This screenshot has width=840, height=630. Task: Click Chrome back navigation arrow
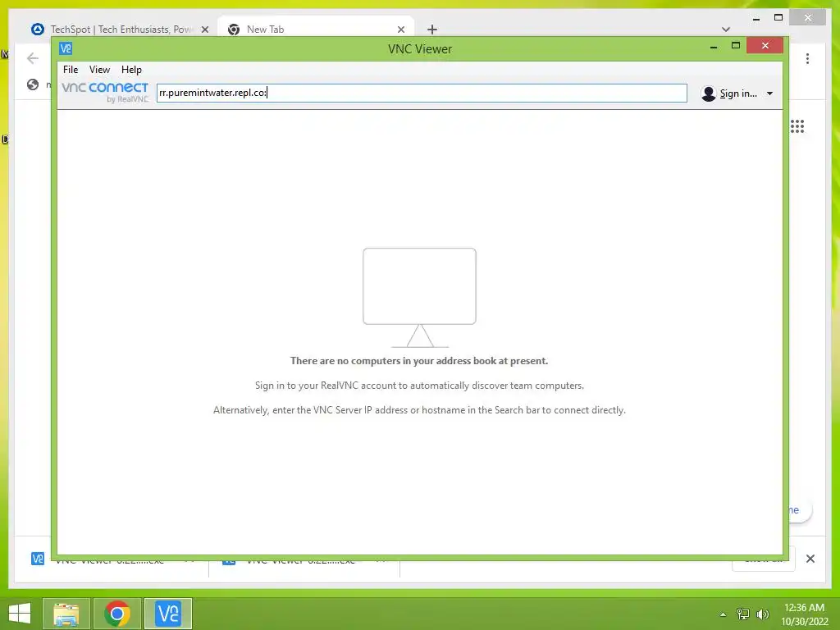(33, 58)
